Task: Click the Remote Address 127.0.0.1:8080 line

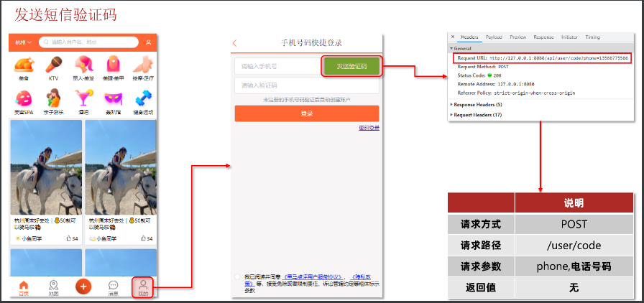Action: point(496,84)
